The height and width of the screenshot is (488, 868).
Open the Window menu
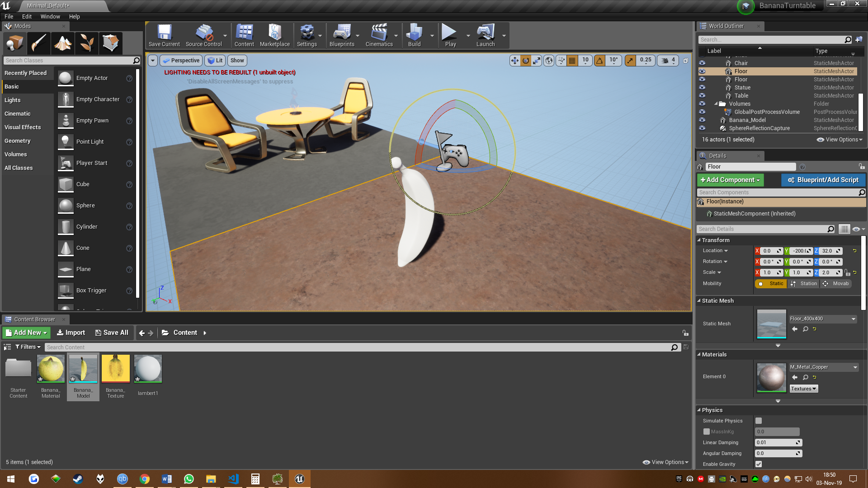pyautogui.click(x=50, y=17)
